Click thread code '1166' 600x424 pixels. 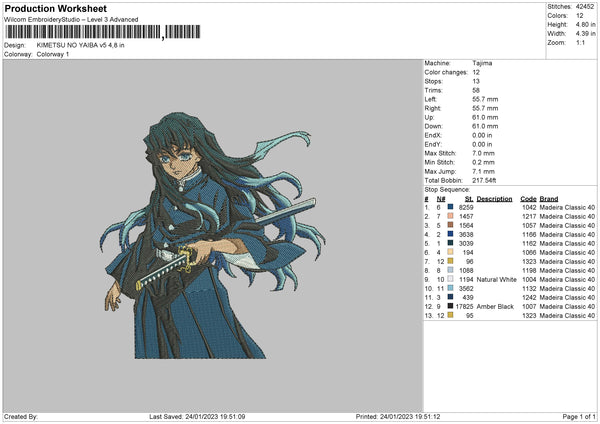coord(529,235)
